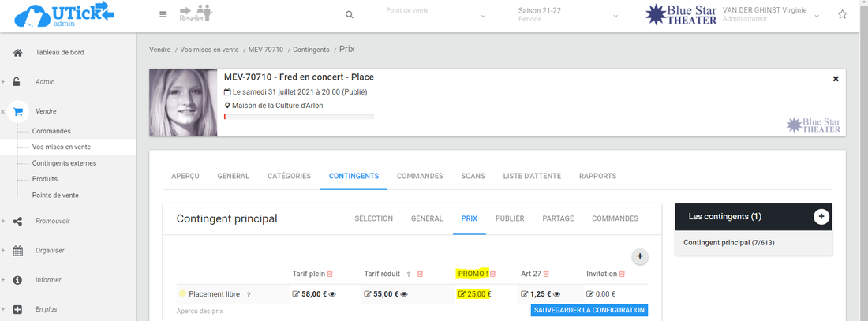
Task: Remove the Invitation price column
Action: (x=622, y=274)
